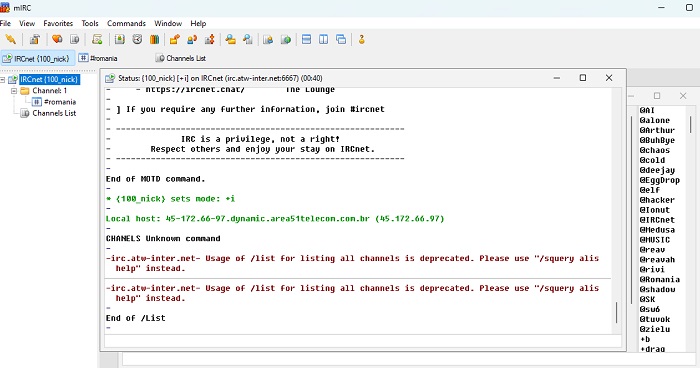700x368 pixels.
Task: Open the URLs List toolbar icon
Action: click(286, 39)
